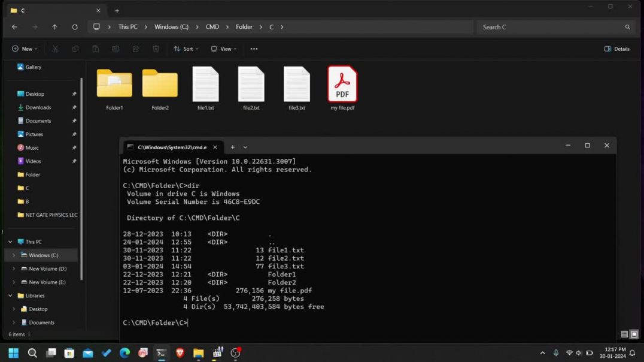
Task: Click CMD in address breadcrumb
Action: coord(212,27)
